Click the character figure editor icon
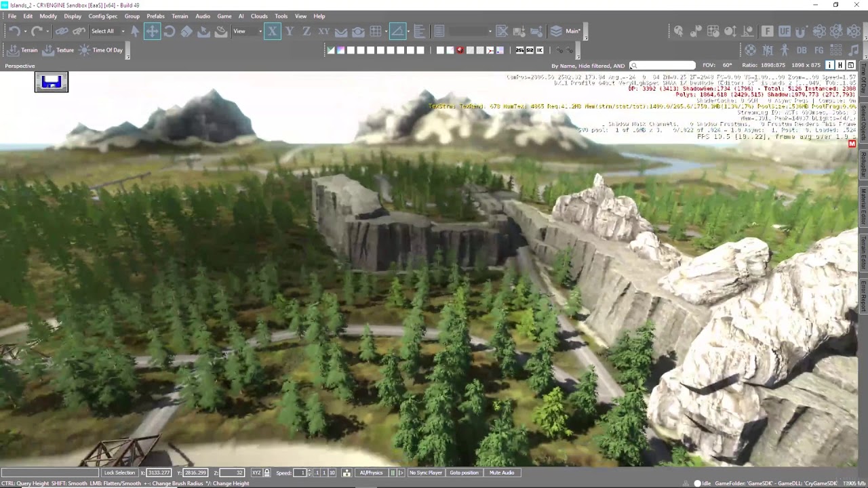Viewport: 868px width, 488px height. point(785,50)
